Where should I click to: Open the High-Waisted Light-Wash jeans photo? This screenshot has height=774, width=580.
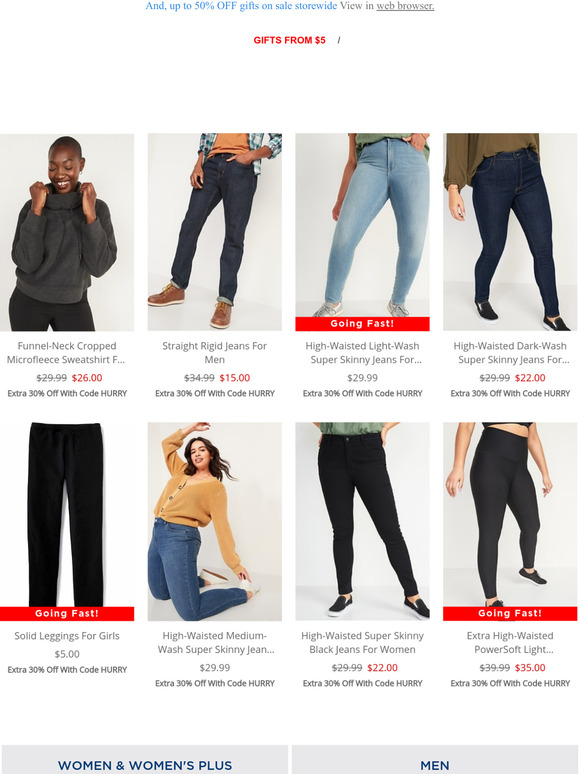pyautogui.click(x=362, y=225)
